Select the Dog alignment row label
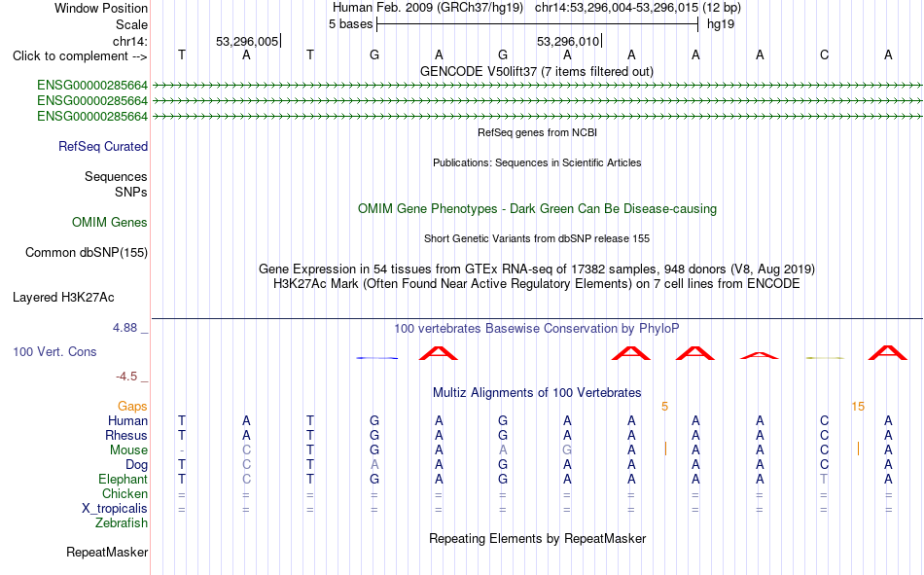 pyautogui.click(x=136, y=465)
